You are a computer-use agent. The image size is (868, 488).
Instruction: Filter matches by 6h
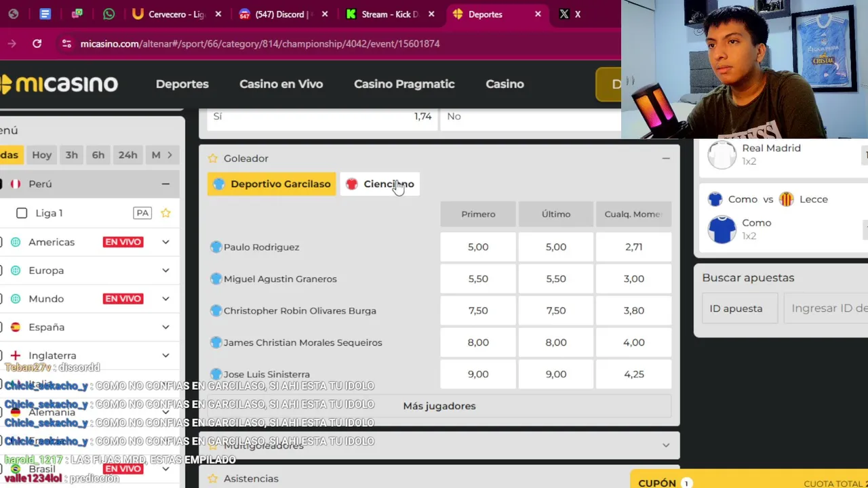(98, 155)
